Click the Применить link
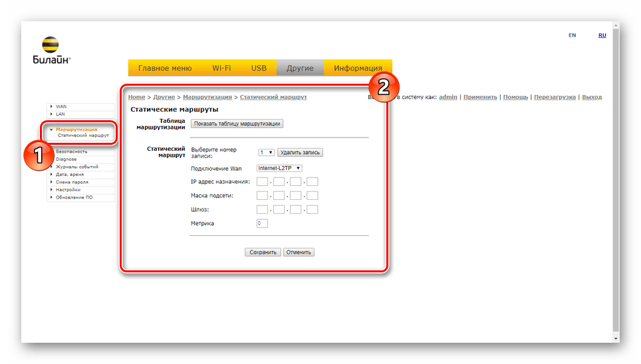The height and width of the screenshot is (364, 641). tap(480, 97)
